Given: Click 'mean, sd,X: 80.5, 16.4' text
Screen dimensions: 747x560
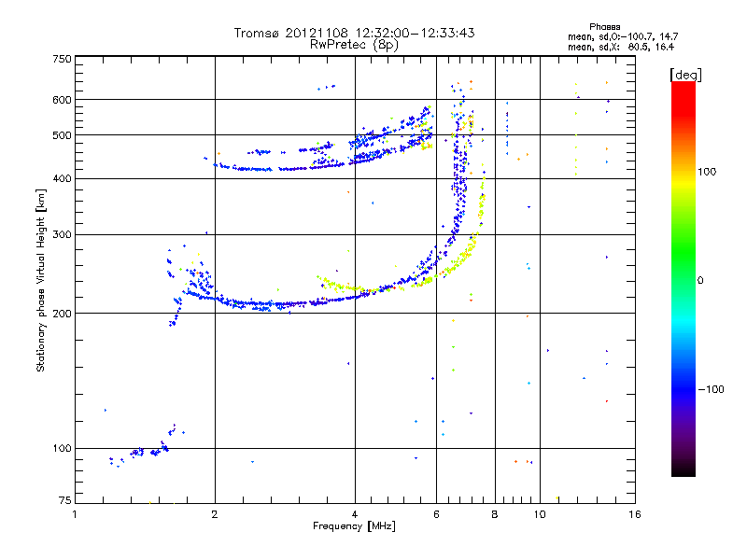Looking at the screenshot, I should click(x=621, y=47).
